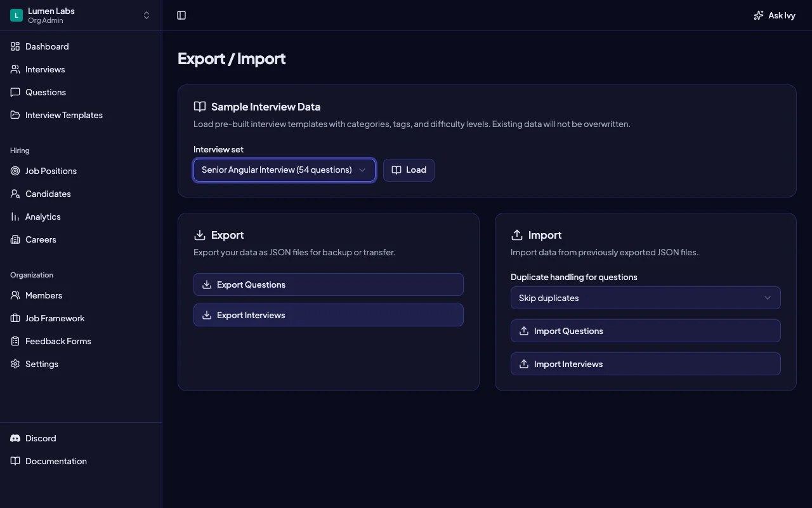
Task: Click the Ask Ivy sparkle icon
Action: [x=759, y=15]
